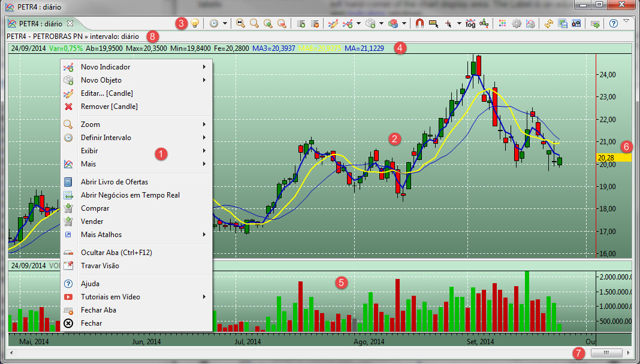Click Ajuda in the context menu
This screenshot has height=364, width=640.
tap(137, 284)
